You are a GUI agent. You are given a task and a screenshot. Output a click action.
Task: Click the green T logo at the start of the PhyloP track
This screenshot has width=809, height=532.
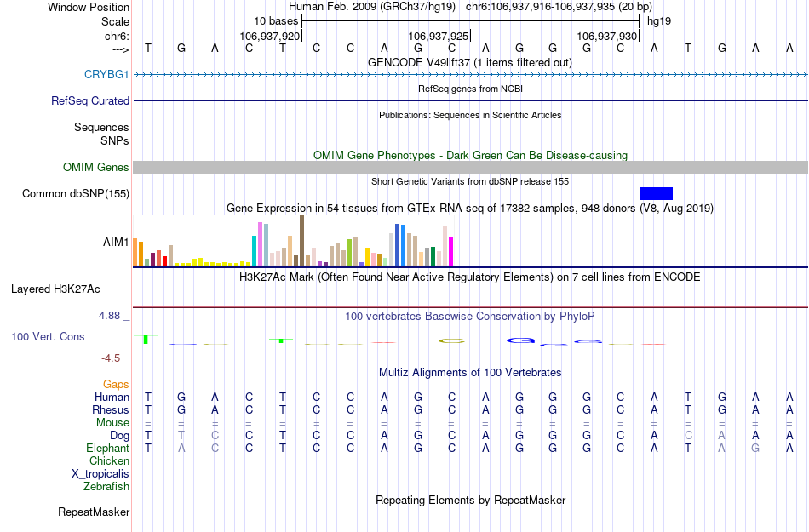click(x=146, y=339)
